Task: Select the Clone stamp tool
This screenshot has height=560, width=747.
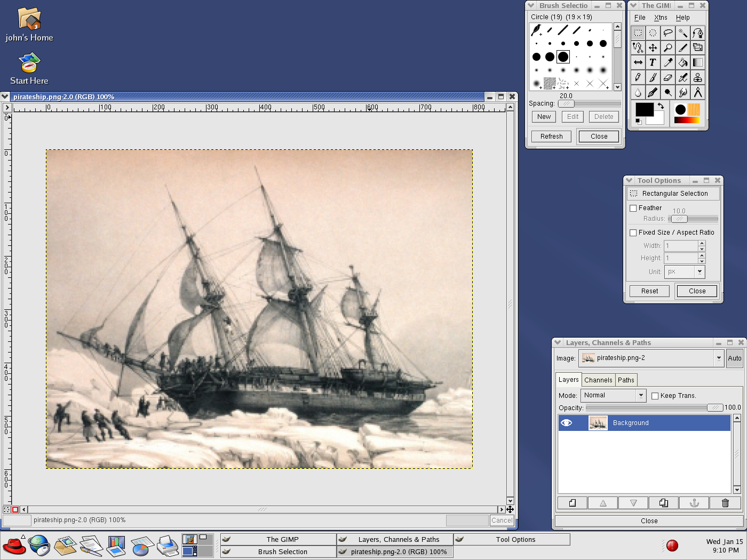Action: (697, 77)
